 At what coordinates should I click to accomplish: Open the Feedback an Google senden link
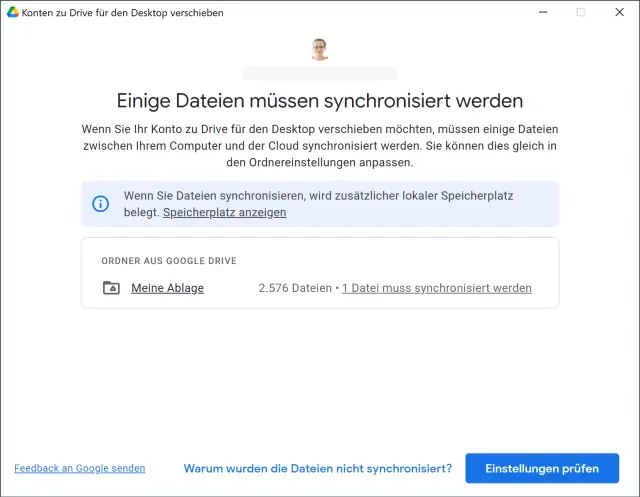[80, 468]
